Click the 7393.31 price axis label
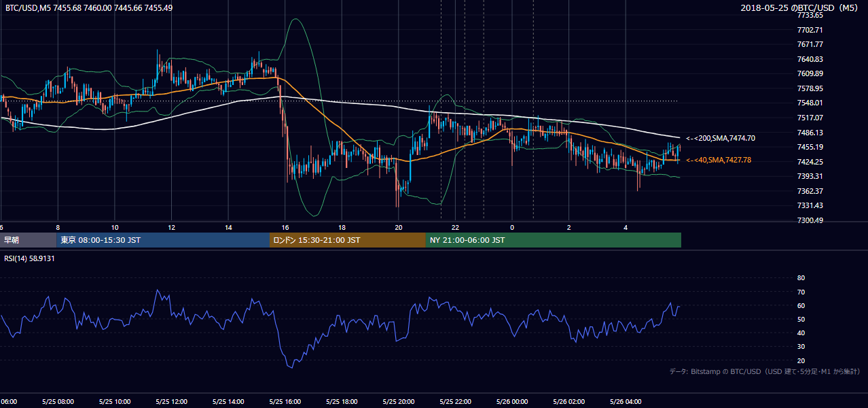 [810, 176]
